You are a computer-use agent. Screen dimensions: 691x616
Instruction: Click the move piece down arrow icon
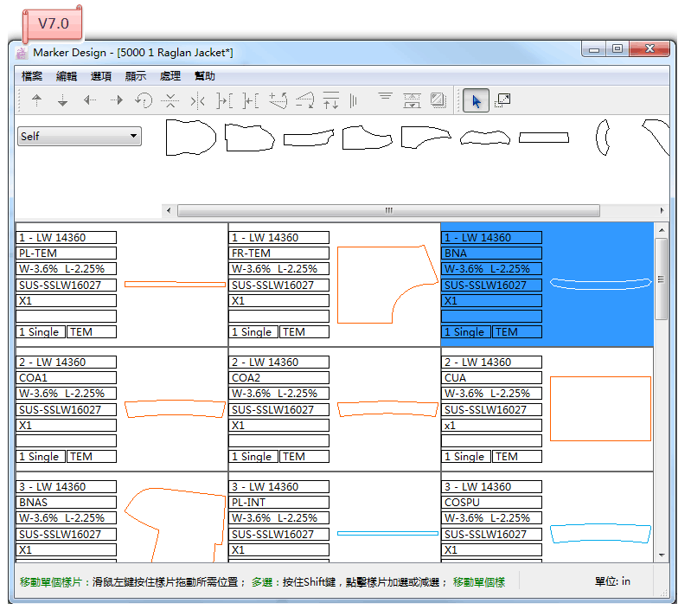pyautogui.click(x=63, y=101)
